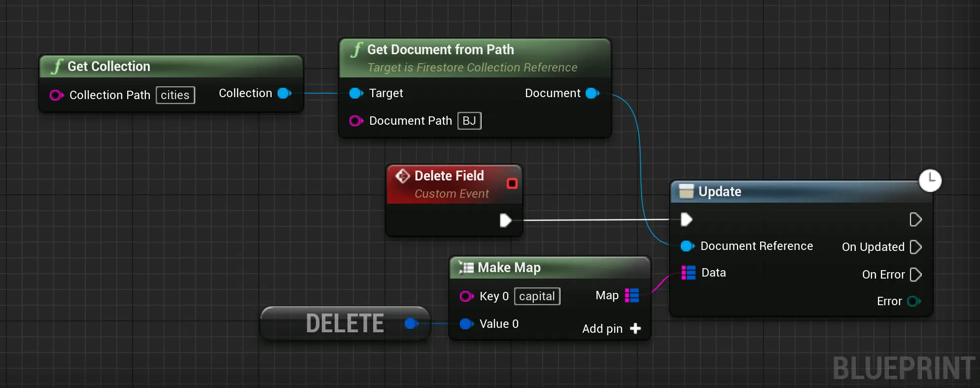Image resolution: width=980 pixels, height=388 pixels.
Task: Click the Map output pin
Action: coord(632,295)
